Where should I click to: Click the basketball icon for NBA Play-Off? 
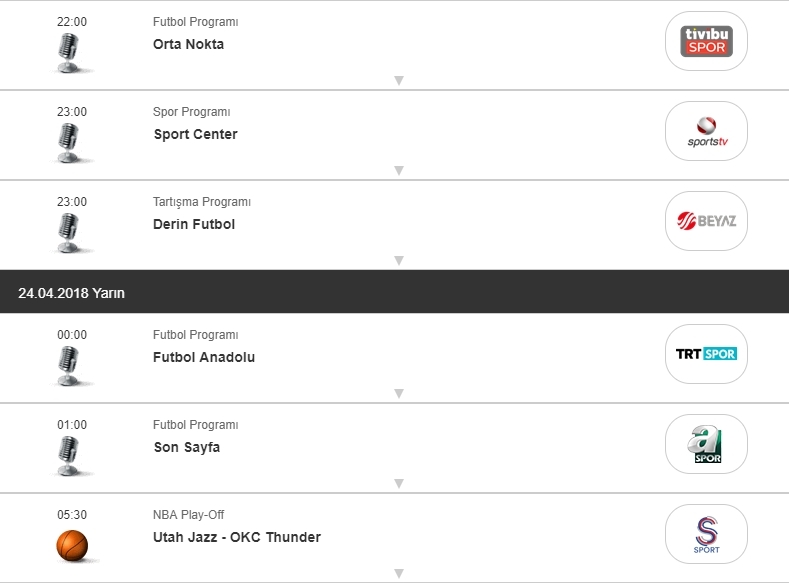pyautogui.click(x=72, y=545)
